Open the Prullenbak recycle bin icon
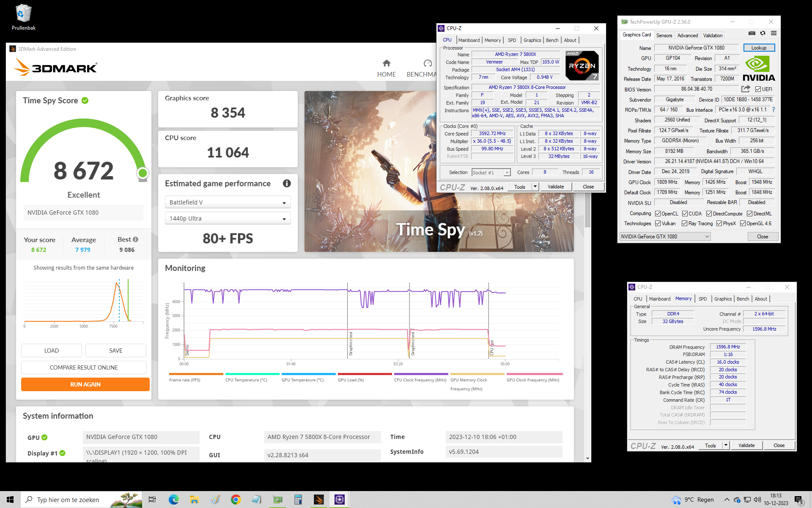This screenshot has height=508, width=812. click(x=23, y=17)
